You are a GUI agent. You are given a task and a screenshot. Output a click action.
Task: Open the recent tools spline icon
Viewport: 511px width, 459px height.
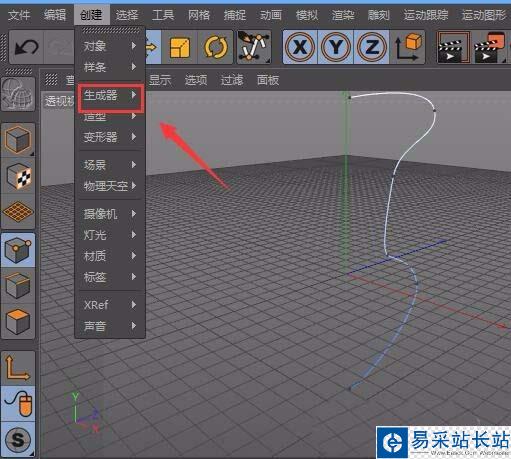click(254, 47)
